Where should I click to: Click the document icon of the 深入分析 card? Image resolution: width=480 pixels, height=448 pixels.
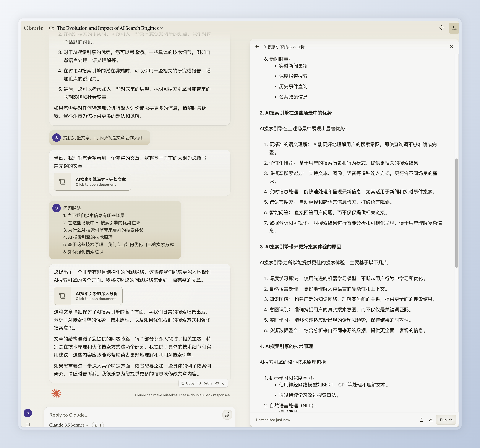point(62,296)
